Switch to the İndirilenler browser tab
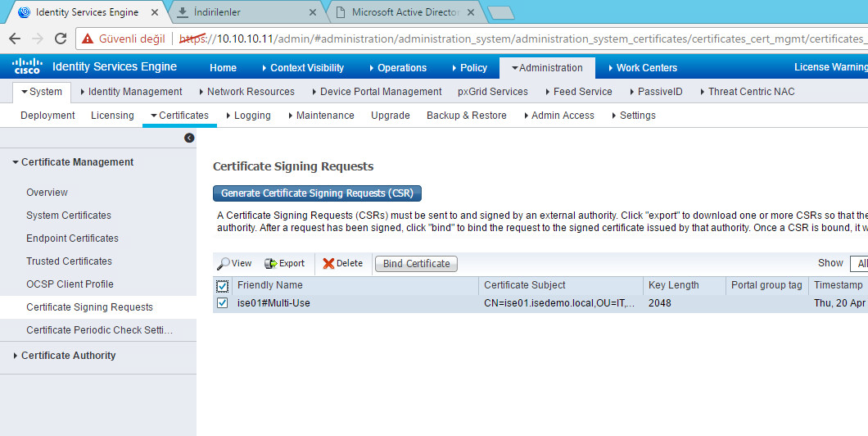Viewport: 868px width, 436px height. pos(246,12)
